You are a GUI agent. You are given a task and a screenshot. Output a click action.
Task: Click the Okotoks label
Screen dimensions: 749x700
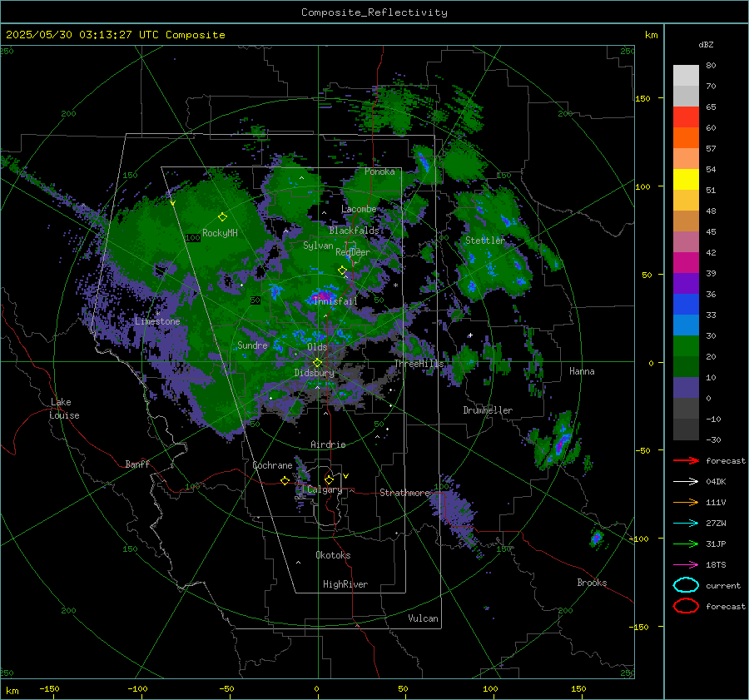tap(333, 555)
